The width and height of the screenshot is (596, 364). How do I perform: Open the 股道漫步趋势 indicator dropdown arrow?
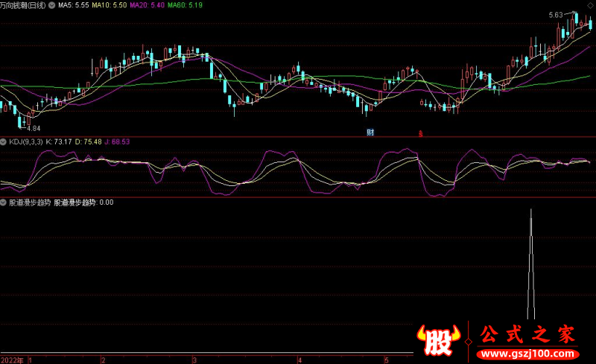(x=4, y=202)
